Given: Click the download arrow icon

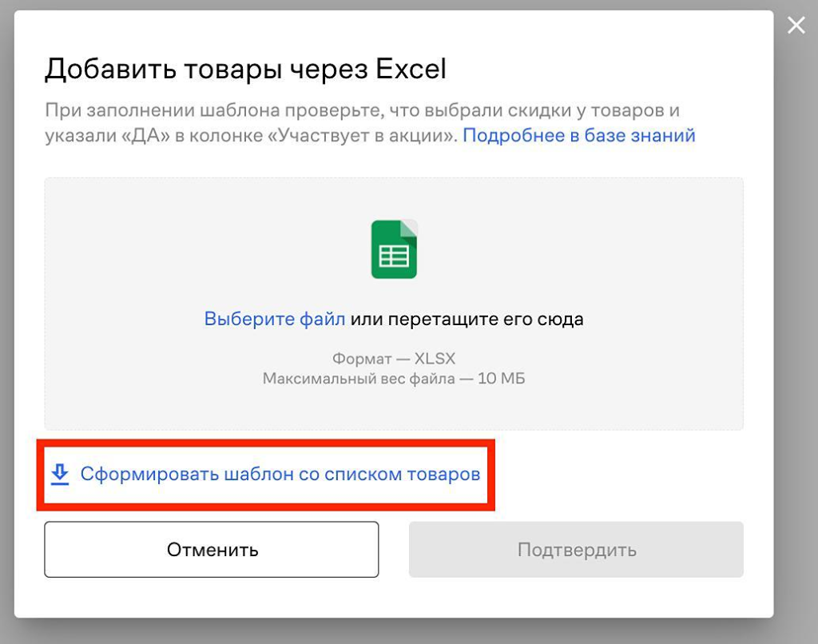Looking at the screenshot, I should (60, 475).
